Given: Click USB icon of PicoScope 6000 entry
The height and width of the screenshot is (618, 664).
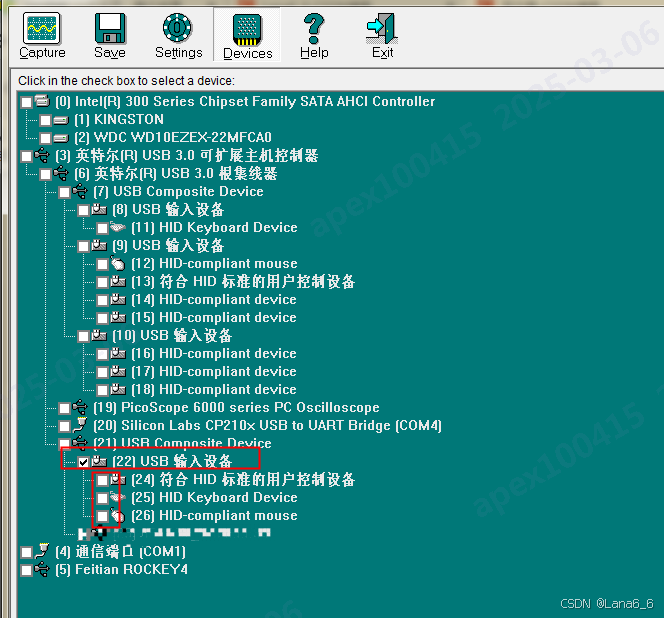Looking at the screenshot, I should (80, 407).
